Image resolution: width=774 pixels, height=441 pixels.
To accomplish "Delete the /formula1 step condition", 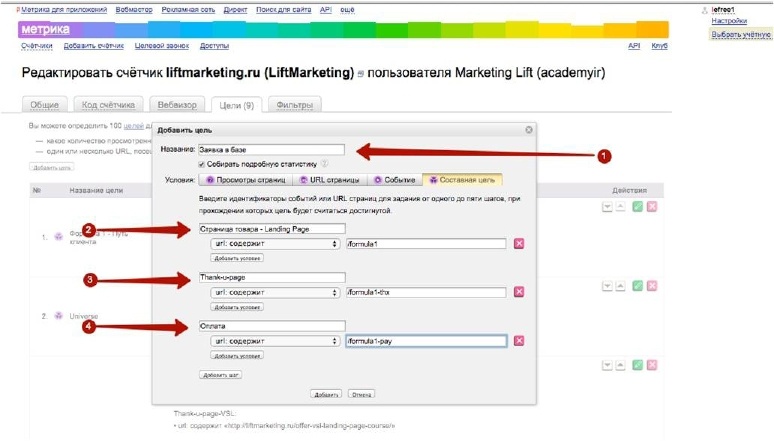I will 519,243.
